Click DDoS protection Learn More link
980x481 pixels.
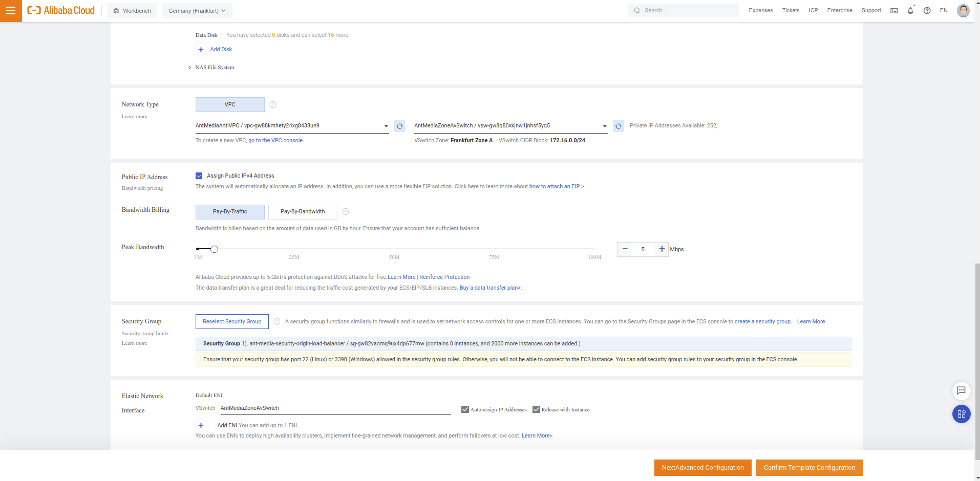401,277
